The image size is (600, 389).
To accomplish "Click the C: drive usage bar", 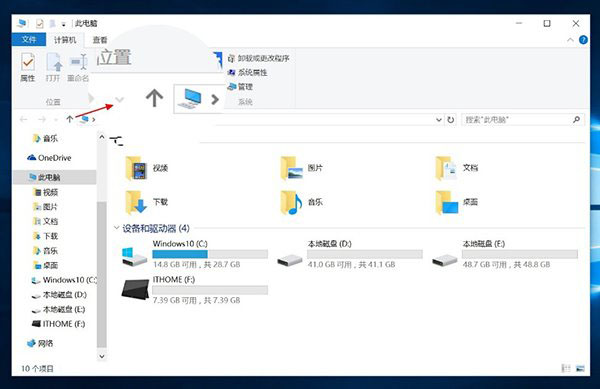I will (210, 254).
